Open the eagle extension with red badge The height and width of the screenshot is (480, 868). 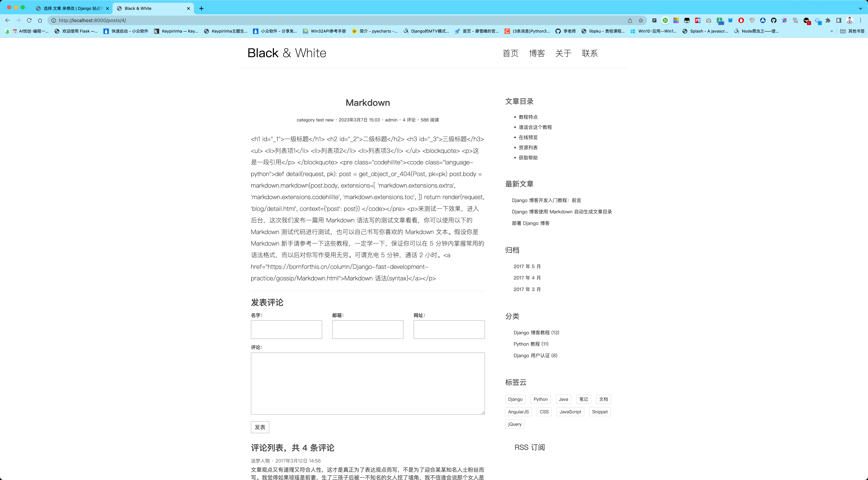[807, 21]
